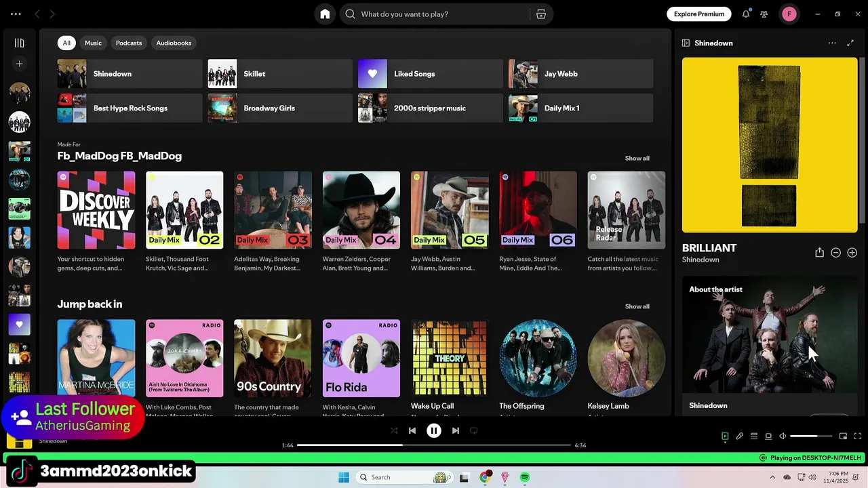This screenshot has width=868, height=488.
Task: Share the BRILLIANT track
Action: (819, 252)
